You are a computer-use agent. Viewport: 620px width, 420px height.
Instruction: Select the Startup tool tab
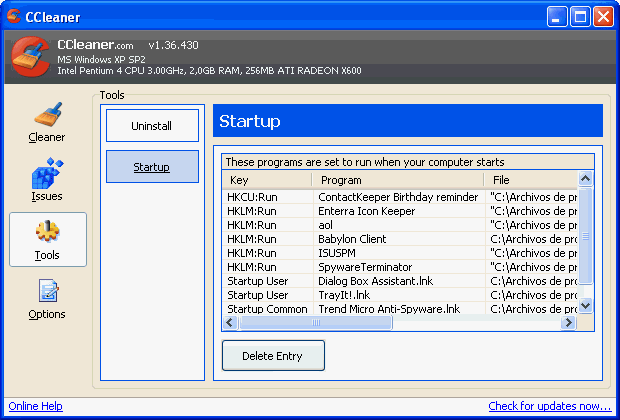pos(152,166)
